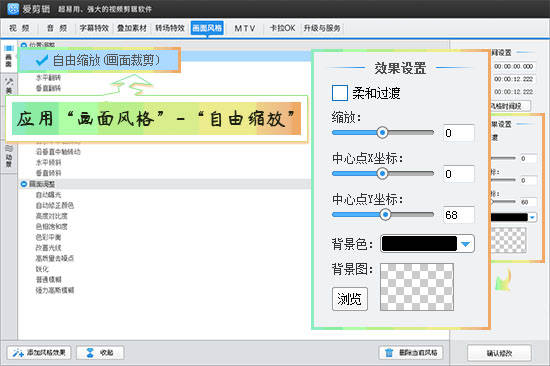Open the 升级与服务 tab
550x366 pixels.
pyautogui.click(x=322, y=28)
